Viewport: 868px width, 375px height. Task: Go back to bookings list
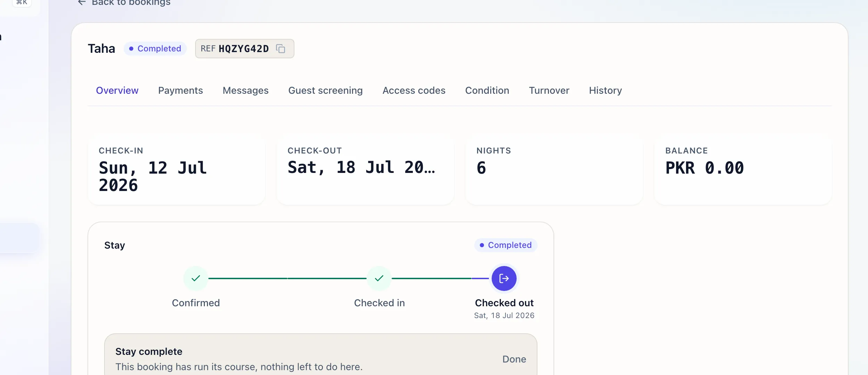pyautogui.click(x=124, y=3)
